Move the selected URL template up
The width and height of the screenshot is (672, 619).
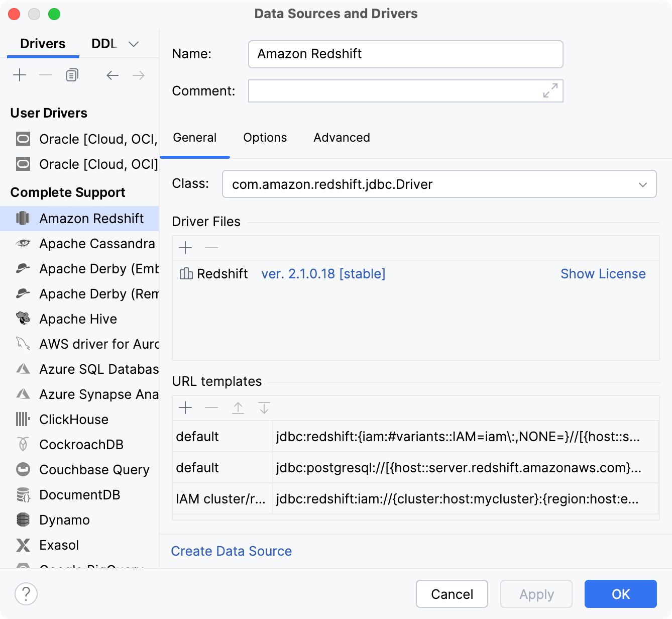[238, 407]
